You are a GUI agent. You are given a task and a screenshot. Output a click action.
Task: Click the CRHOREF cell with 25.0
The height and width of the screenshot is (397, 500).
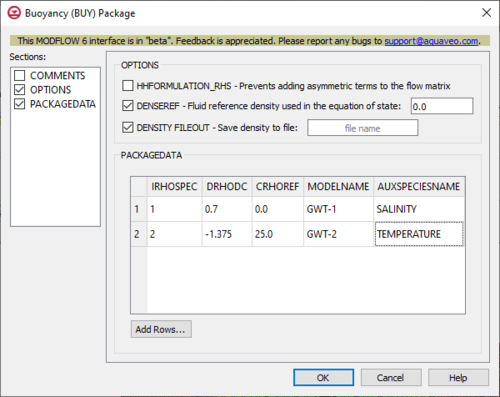coord(278,234)
